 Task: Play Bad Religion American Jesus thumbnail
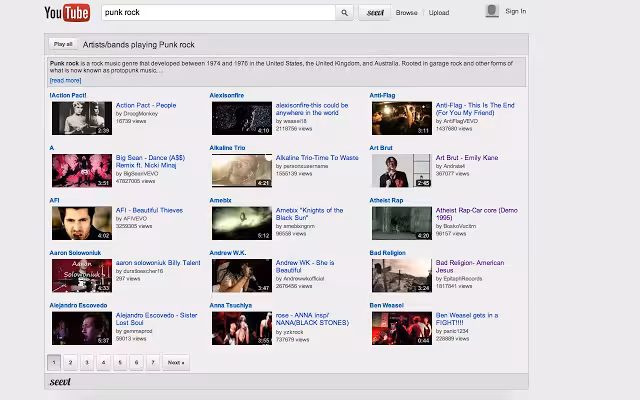(402, 276)
